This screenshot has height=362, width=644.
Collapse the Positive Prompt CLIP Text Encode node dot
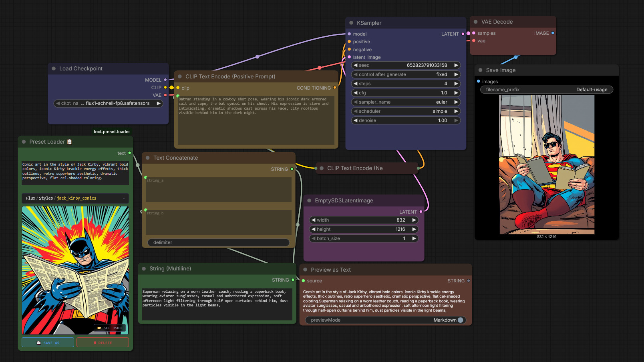pyautogui.click(x=180, y=77)
